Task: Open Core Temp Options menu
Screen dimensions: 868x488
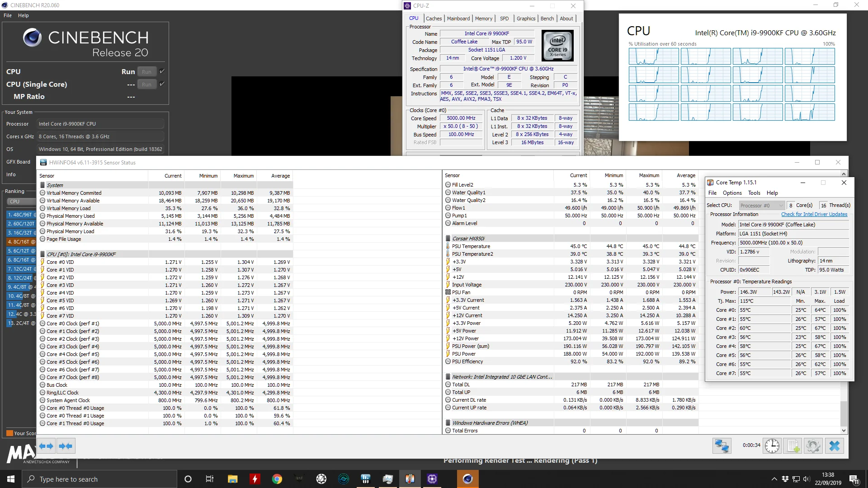Action: [732, 193]
